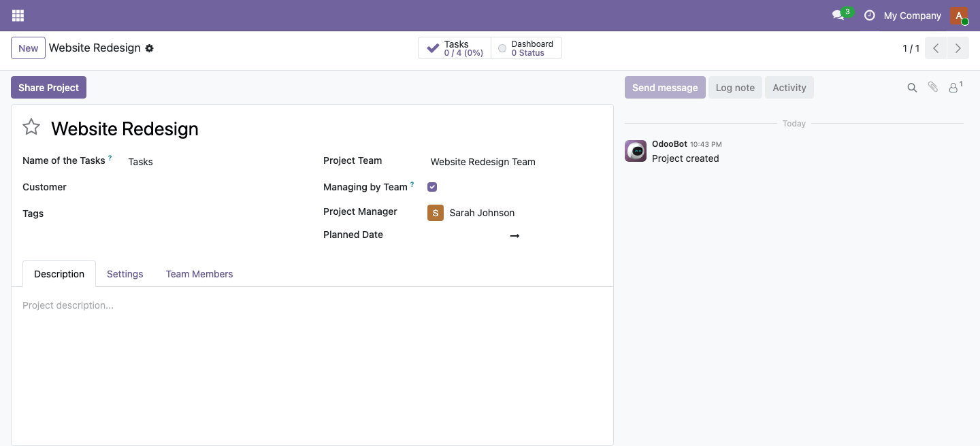
Task: Open the Tasks stat button
Action: pos(455,48)
